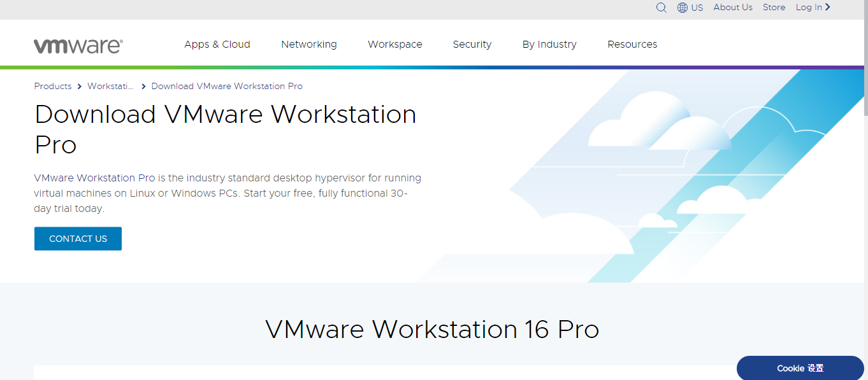Expand the Log In menu

pyautogui.click(x=813, y=8)
